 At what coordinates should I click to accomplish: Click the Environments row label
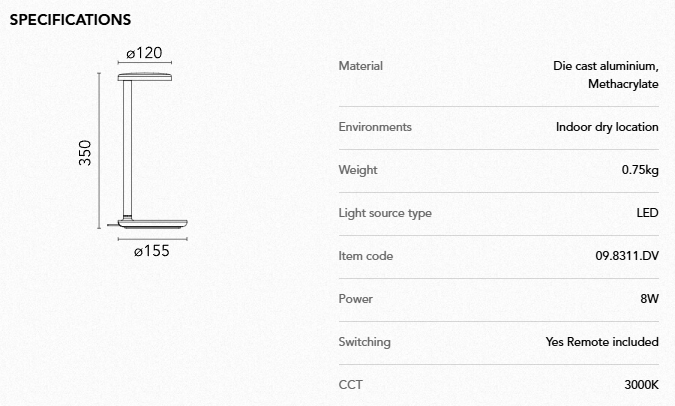coord(375,127)
